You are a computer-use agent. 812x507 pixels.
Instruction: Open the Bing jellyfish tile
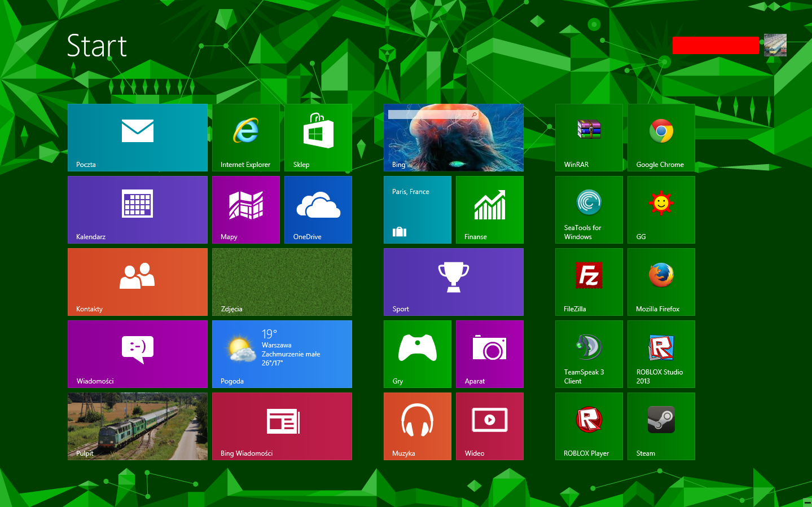454,138
